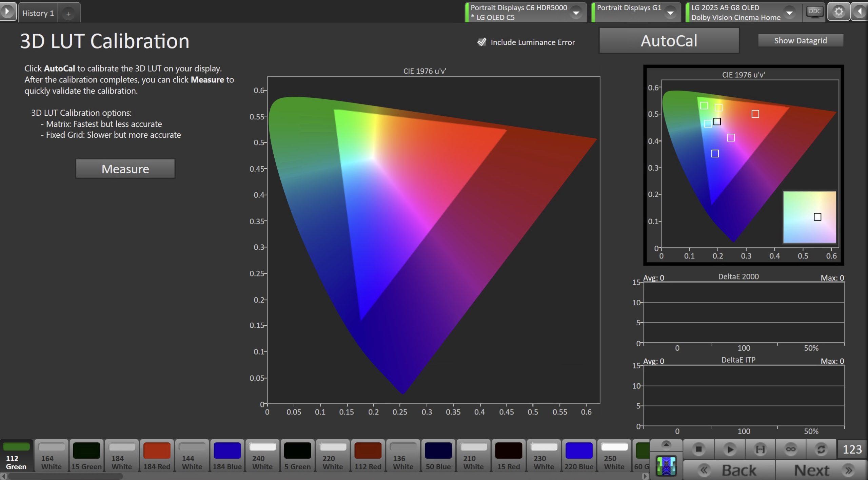This screenshot has width=868, height=480.
Task: Click the test pattern thumbnail icon
Action: 666,466
